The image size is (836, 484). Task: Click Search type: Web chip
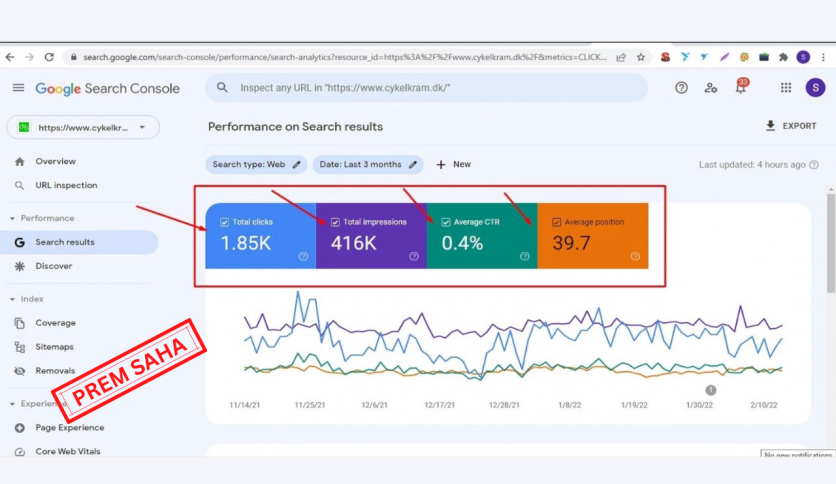point(256,165)
